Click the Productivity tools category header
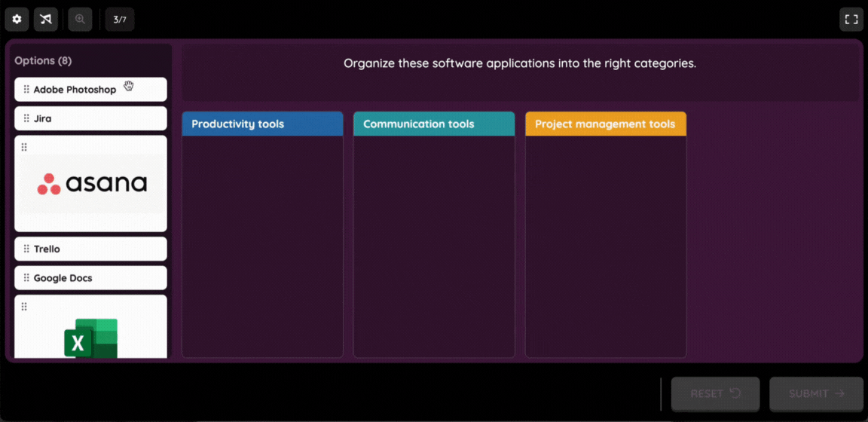Image resolution: width=868 pixels, height=422 pixels. click(262, 124)
